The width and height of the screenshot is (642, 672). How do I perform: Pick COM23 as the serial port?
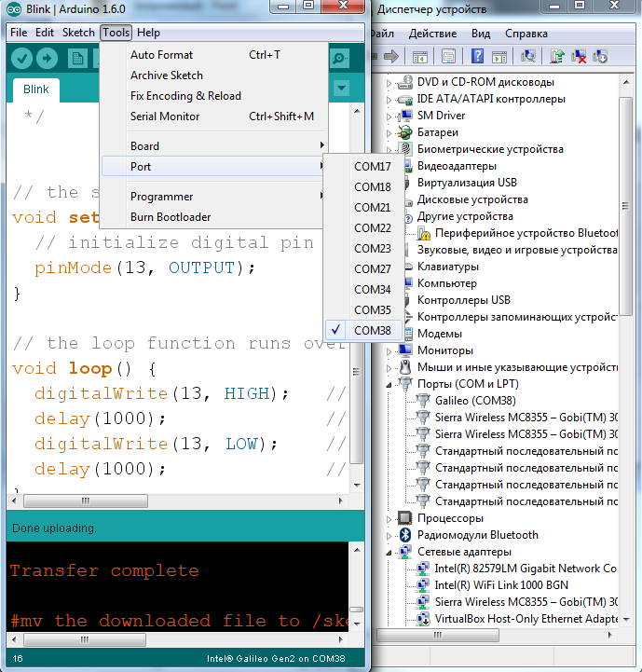tap(363, 249)
